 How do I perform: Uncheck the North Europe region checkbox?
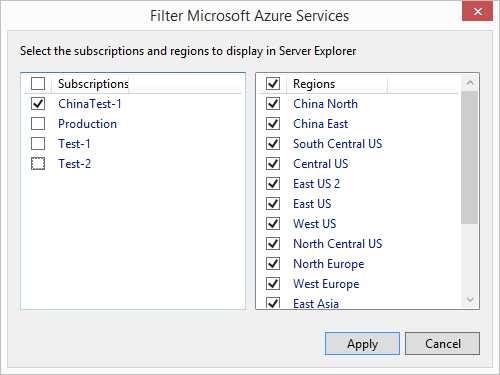pyautogui.click(x=273, y=264)
